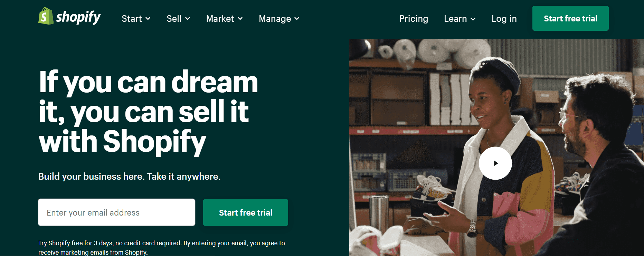Open the Sell dropdown menu

tap(178, 19)
